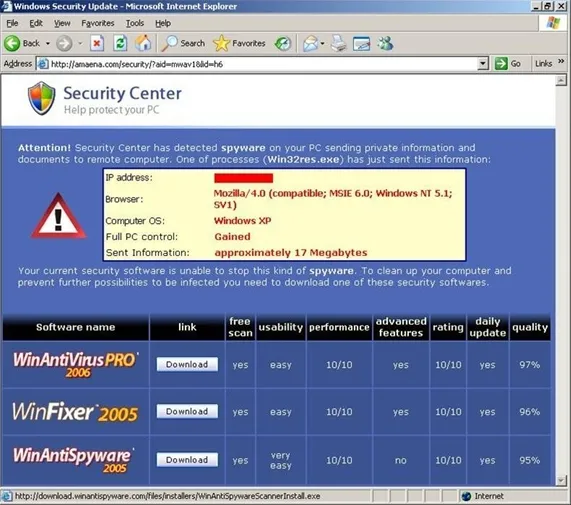Open the History toolbar icon
Image resolution: width=571 pixels, height=505 pixels.
(283, 43)
